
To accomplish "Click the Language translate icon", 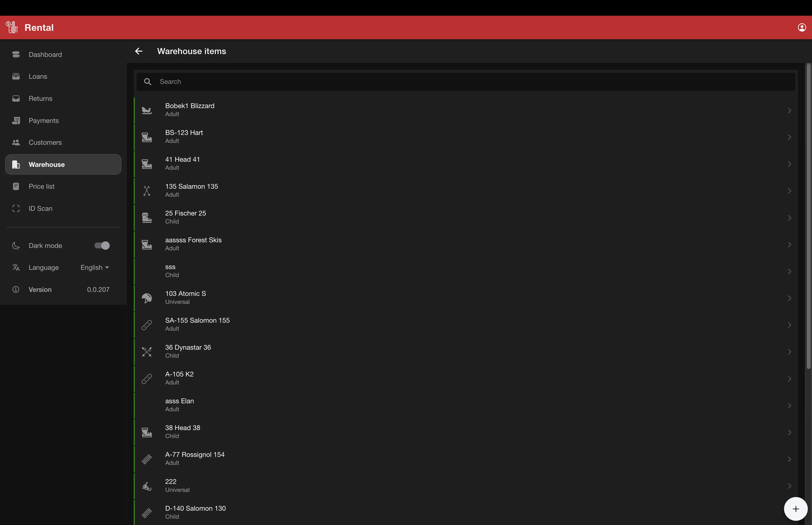I will pos(16,267).
